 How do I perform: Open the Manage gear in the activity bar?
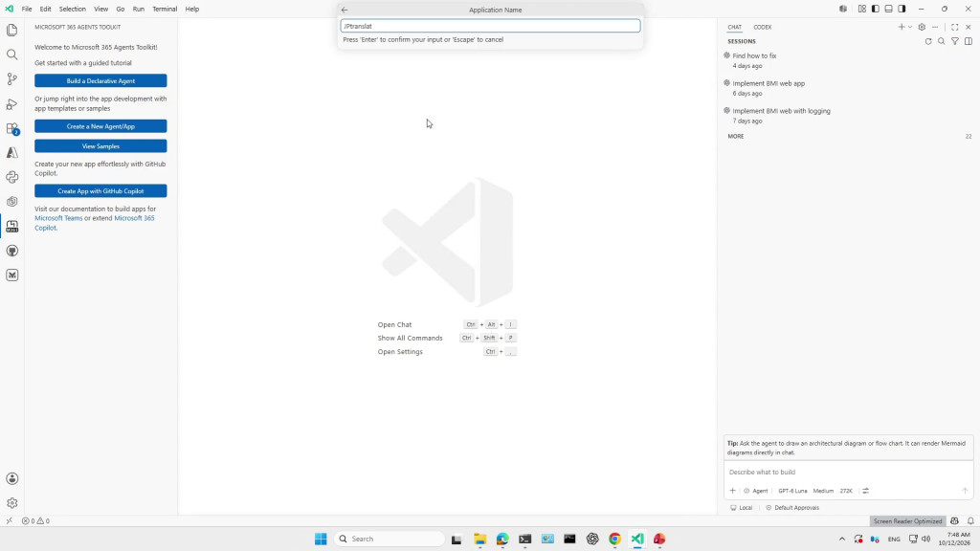point(11,503)
